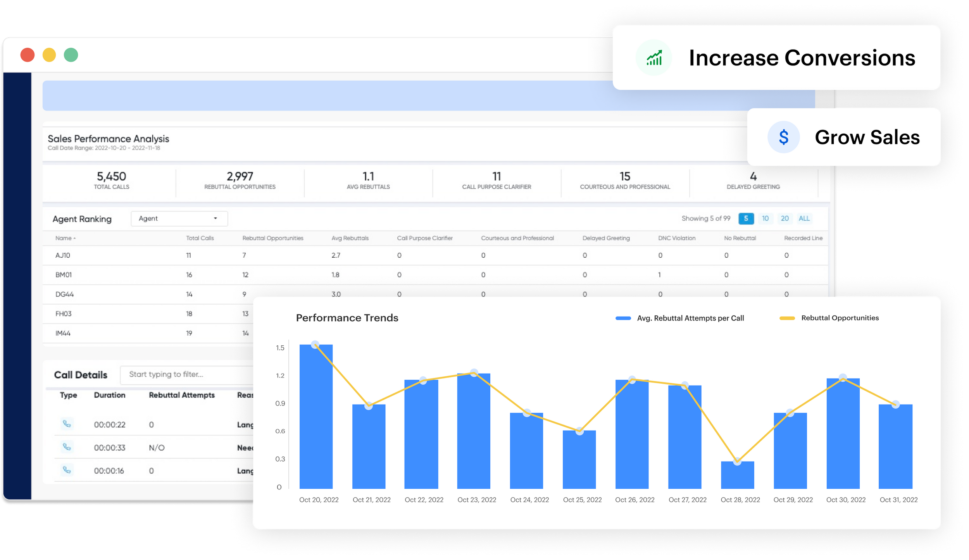Screen dimensions: 969x560
Task: Click the green chart icon beside Increase Conversions
Action: 654,58
